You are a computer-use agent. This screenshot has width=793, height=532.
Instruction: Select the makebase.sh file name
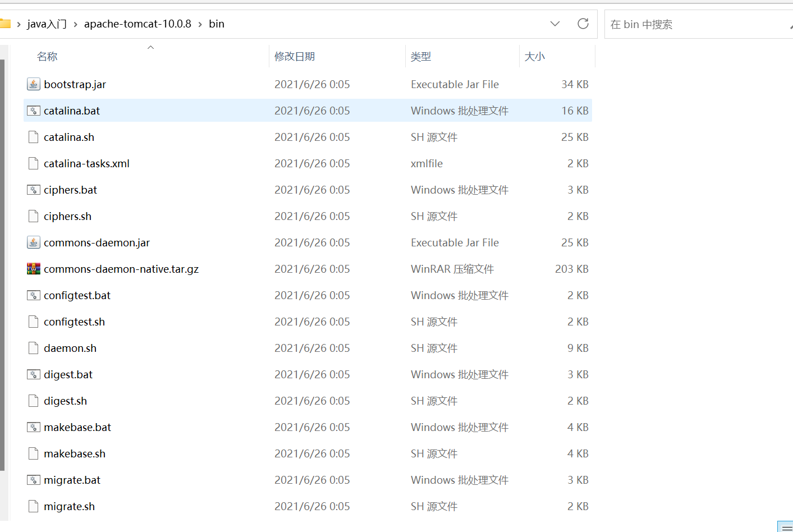tap(75, 453)
